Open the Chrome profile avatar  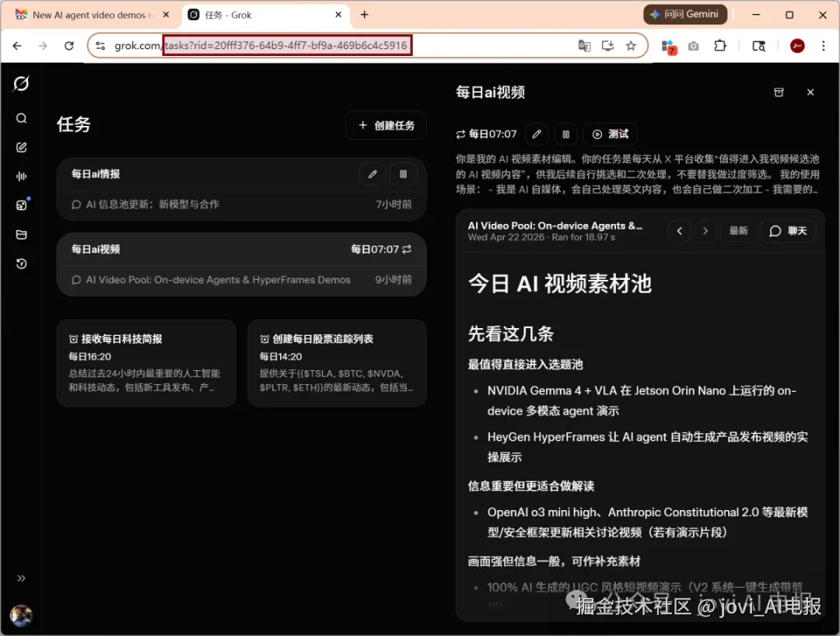point(798,46)
